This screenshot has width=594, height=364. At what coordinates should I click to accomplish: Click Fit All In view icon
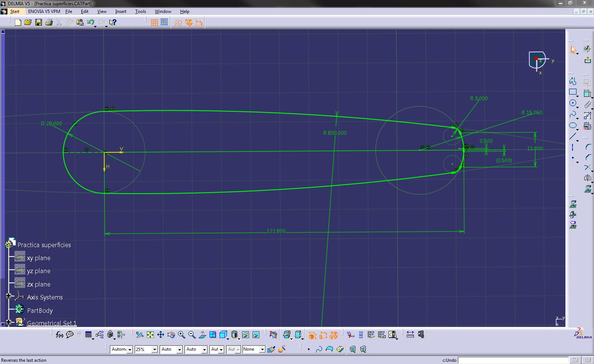(150, 335)
